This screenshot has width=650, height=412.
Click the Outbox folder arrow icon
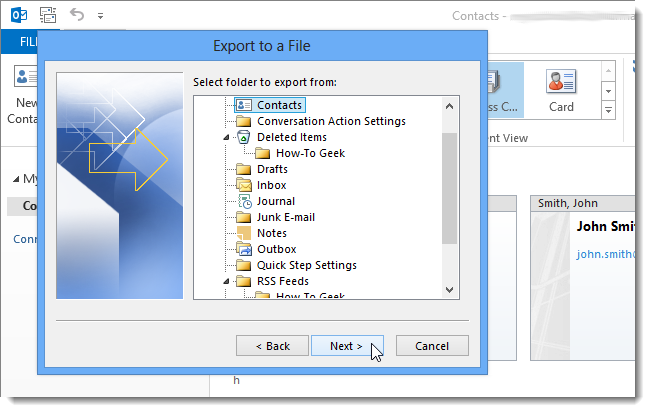[244, 250]
